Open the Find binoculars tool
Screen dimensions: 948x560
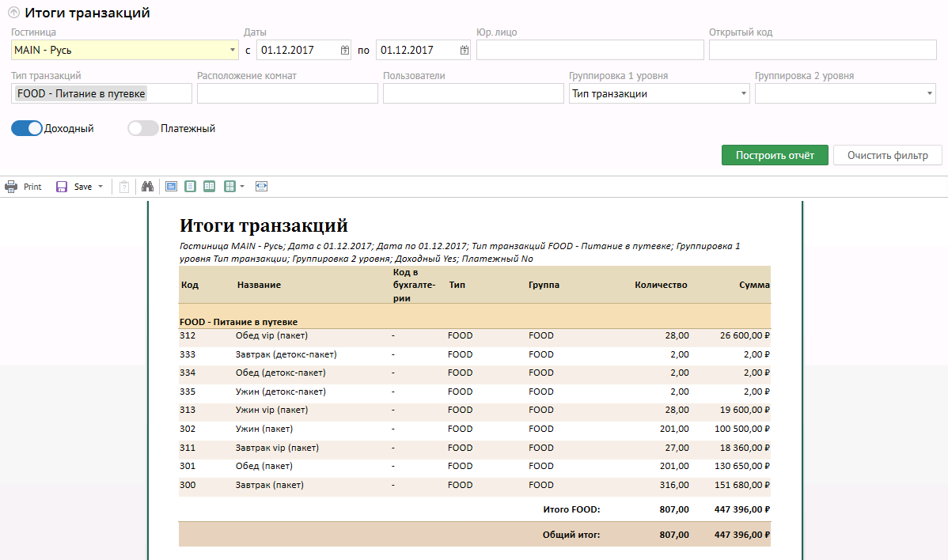click(x=146, y=187)
